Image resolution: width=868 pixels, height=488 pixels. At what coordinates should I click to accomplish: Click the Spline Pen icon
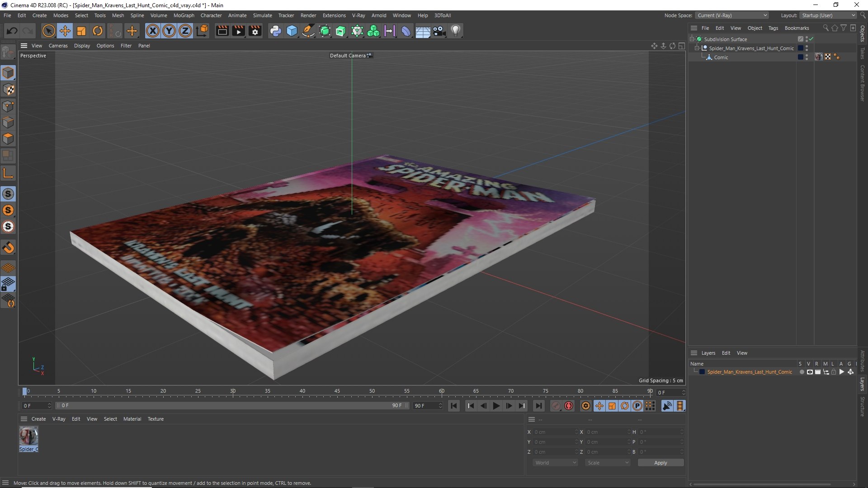click(x=308, y=31)
